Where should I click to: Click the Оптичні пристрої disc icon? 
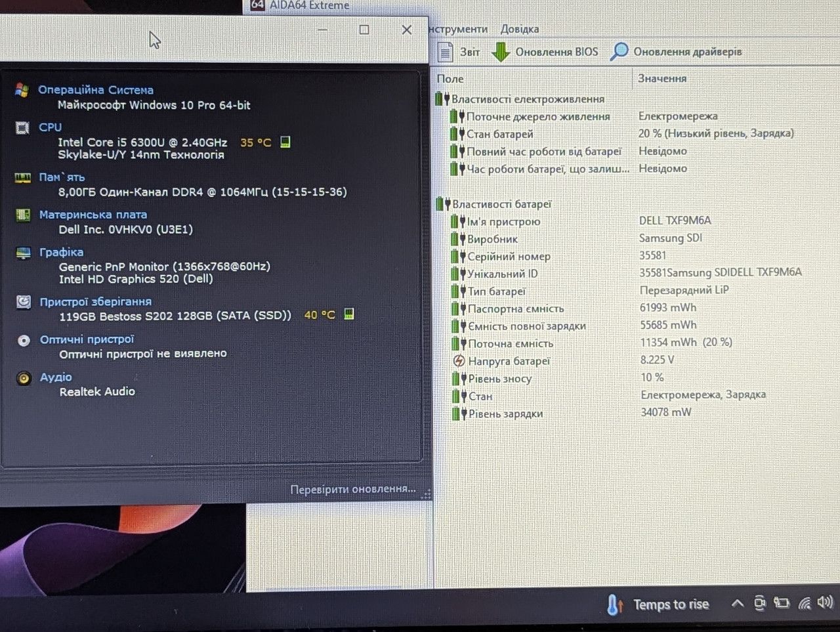pos(24,341)
